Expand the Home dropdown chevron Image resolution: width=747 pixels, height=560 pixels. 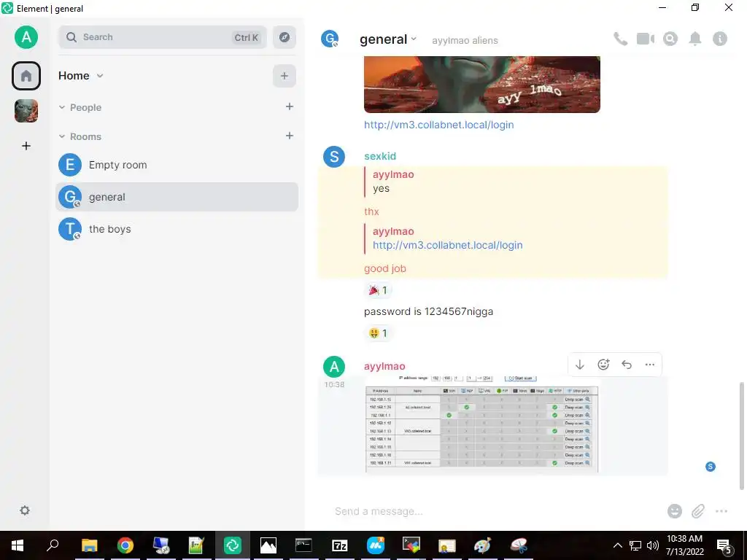pos(100,76)
